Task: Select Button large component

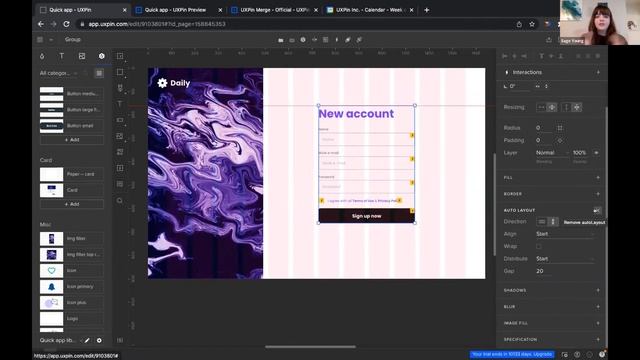Action: (x=71, y=110)
